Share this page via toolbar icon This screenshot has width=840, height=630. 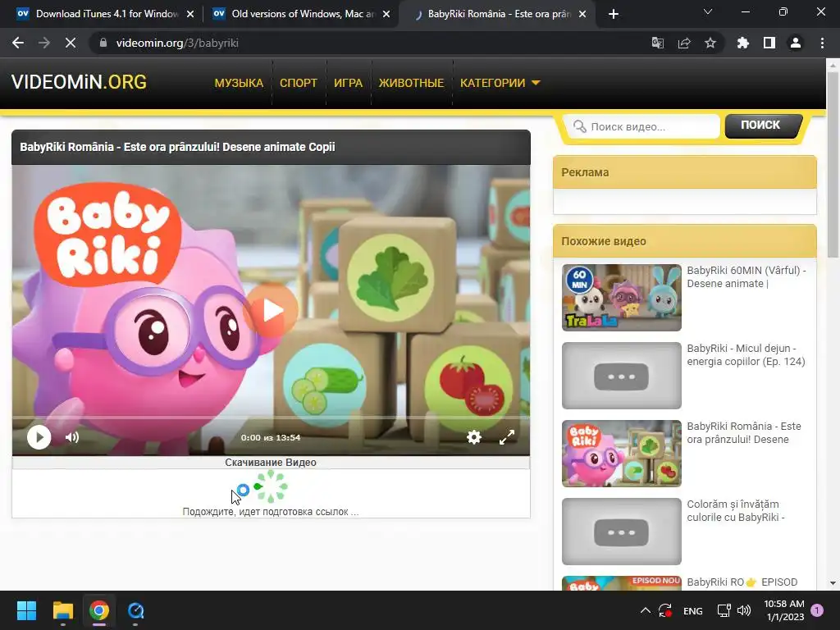pos(684,43)
